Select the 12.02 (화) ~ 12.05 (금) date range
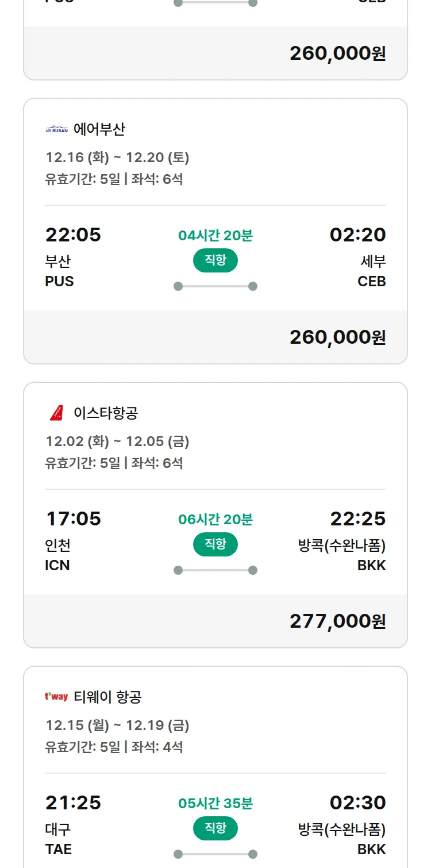This screenshot has width=431, height=868. 117,441
